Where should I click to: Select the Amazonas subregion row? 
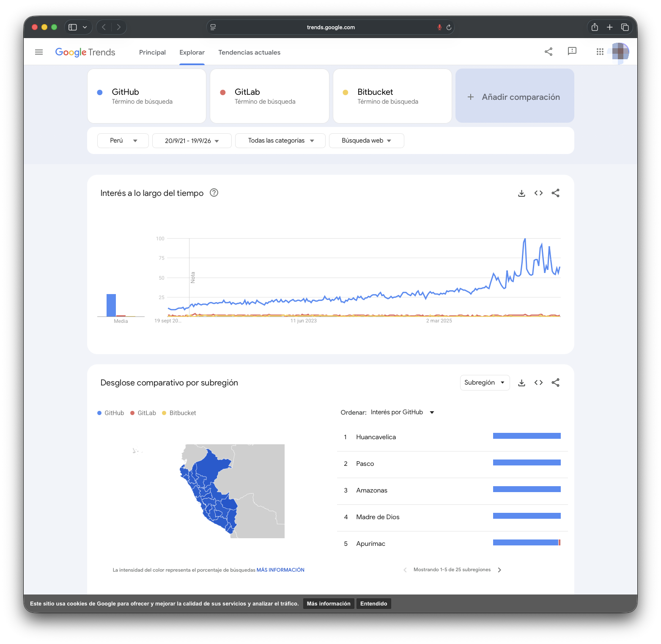[452, 490]
